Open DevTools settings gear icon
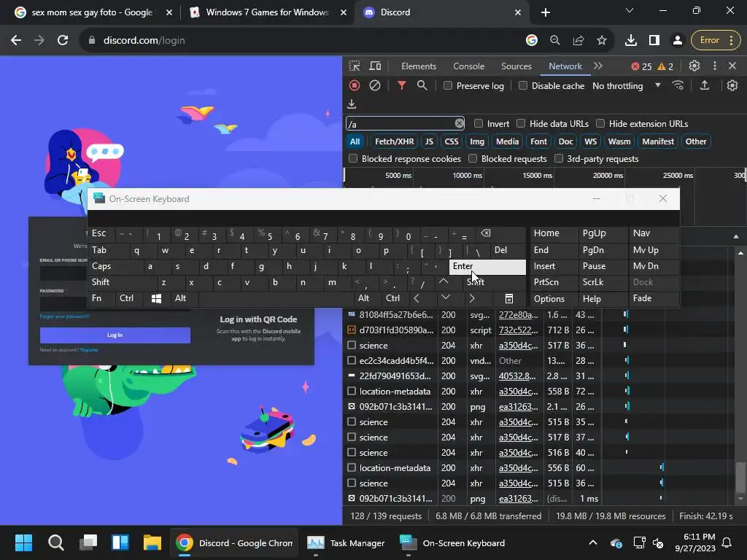This screenshot has height=560, width=747. coord(694,66)
